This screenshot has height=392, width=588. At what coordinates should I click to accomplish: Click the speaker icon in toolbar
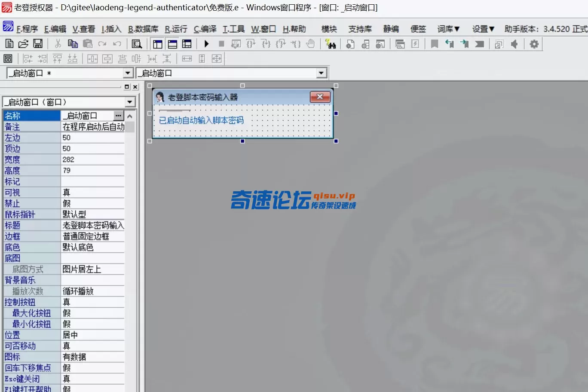pos(514,44)
